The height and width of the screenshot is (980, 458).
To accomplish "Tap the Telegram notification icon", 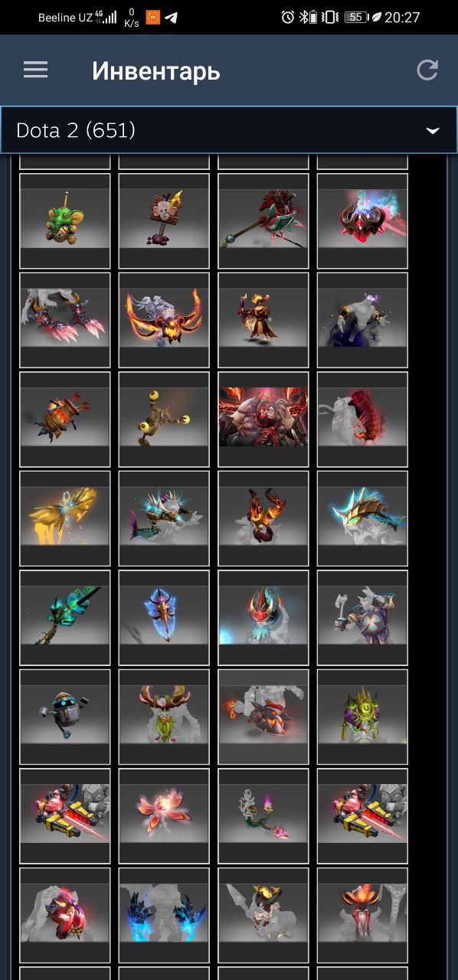I will [x=172, y=17].
